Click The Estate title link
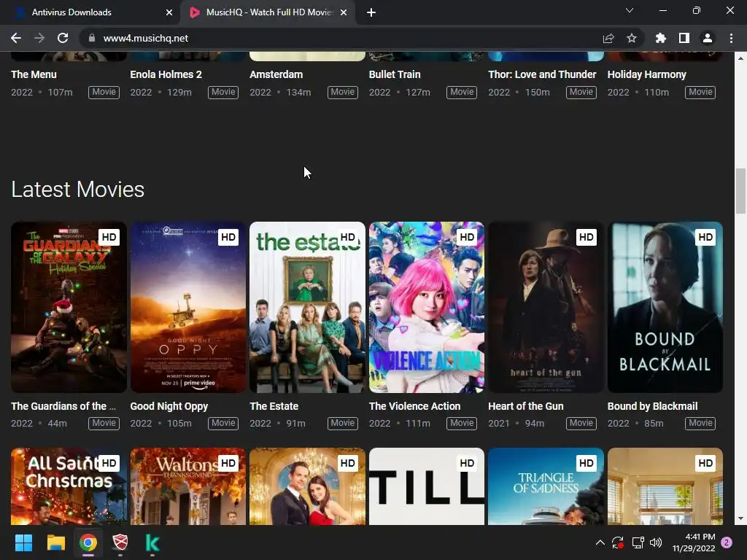The image size is (747, 560). point(274,406)
